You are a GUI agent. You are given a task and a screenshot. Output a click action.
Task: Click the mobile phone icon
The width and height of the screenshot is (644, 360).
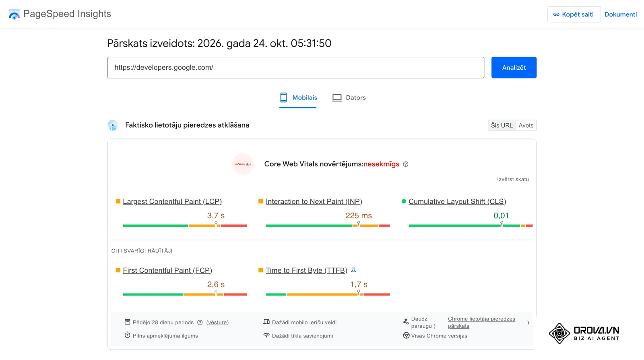tap(284, 97)
